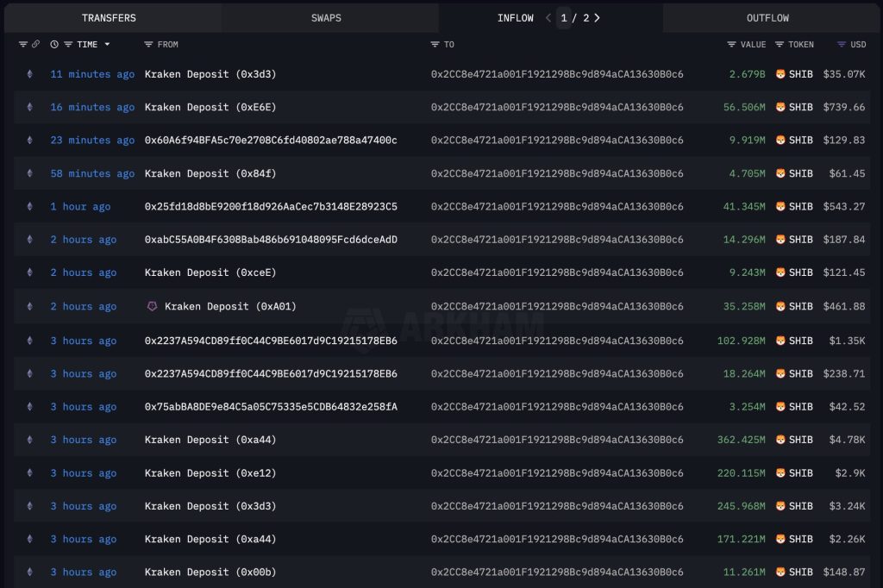Screen dimensions: 883x588
Task: Click the Kraken Deposit (0xA01) tag icon
Action: 153,306
